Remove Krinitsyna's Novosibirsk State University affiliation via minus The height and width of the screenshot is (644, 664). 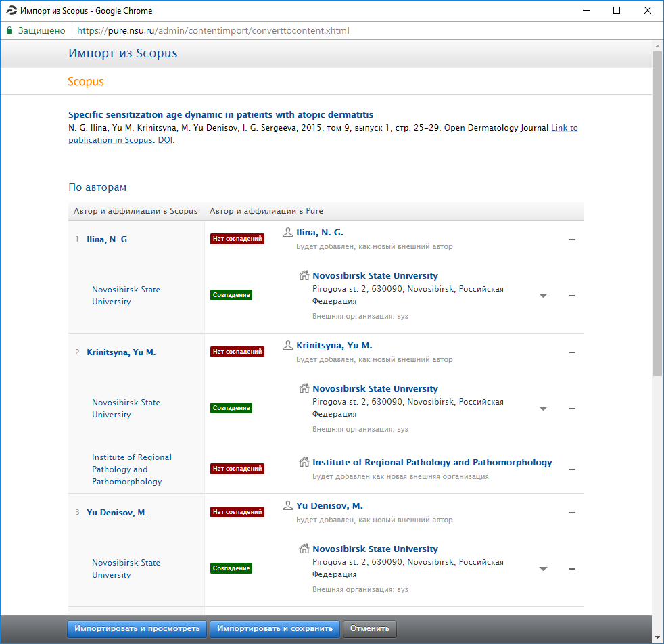pyautogui.click(x=571, y=409)
